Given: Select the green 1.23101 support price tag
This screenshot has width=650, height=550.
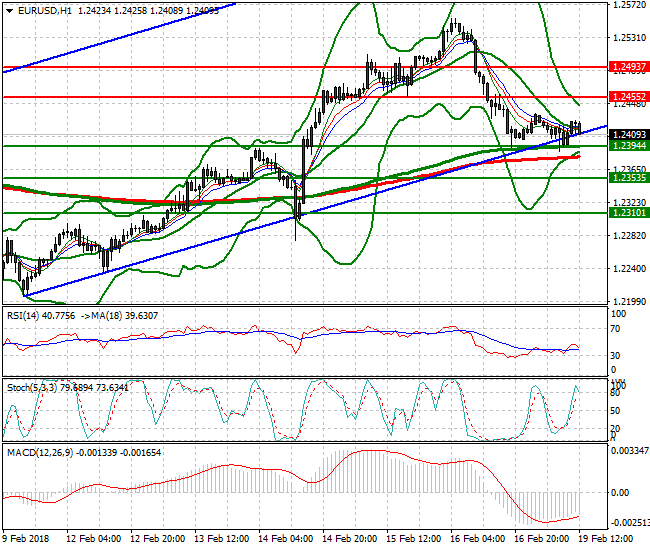Looking at the screenshot, I should pos(629,213).
